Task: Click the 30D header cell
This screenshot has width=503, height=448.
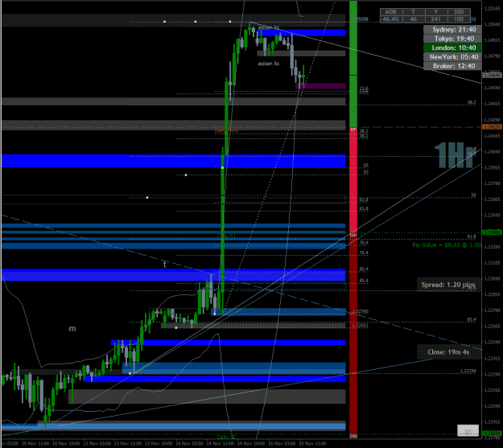Action: click(x=459, y=12)
